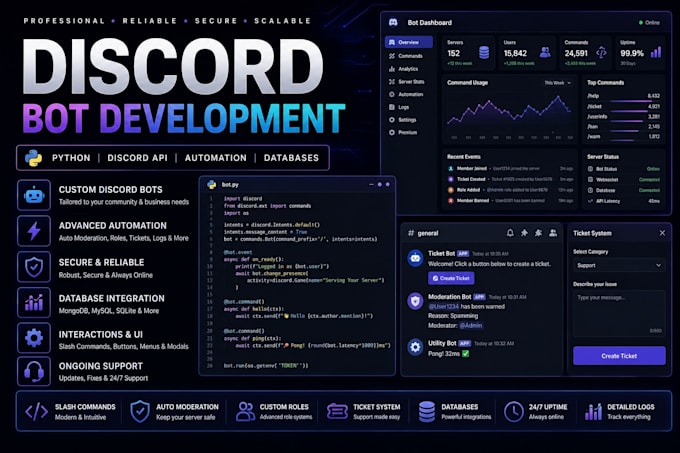This screenshot has width=680, height=453.
Task: Open Premium in dashboard sidebar
Action: tap(409, 132)
